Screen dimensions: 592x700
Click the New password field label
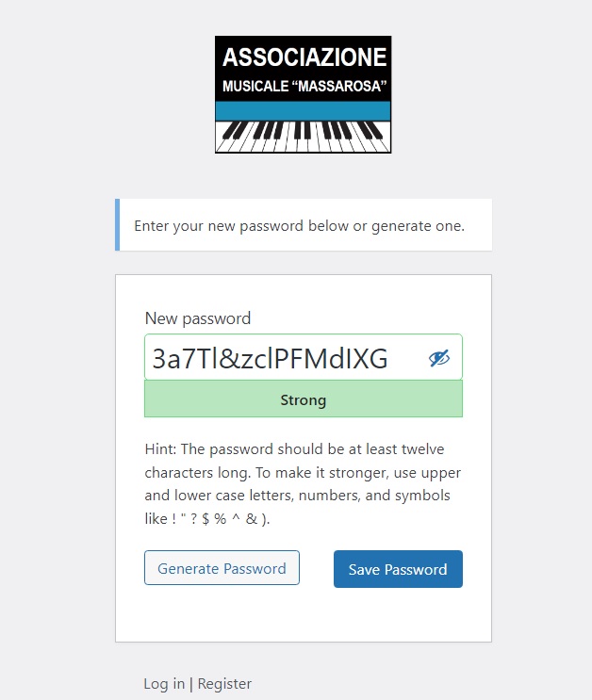[198, 318]
